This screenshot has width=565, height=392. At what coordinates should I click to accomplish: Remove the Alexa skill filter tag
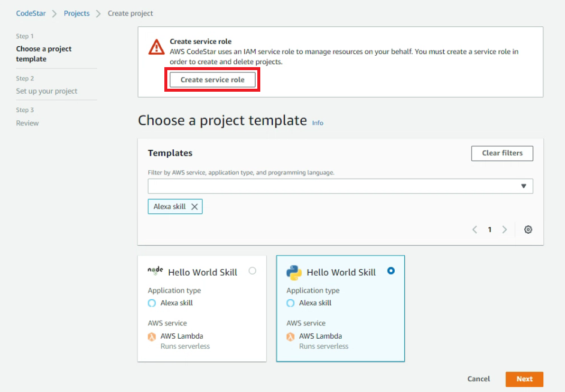194,207
